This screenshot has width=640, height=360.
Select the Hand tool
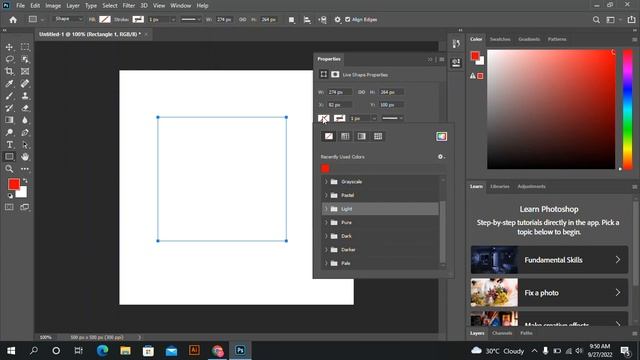click(25, 157)
